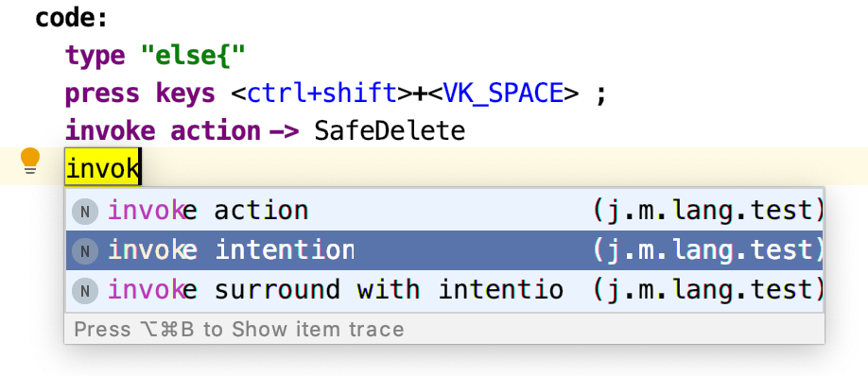The height and width of the screenshot is (376, 868).
Task: Click the "else{" string literal
Action: (x=193, y=56)
